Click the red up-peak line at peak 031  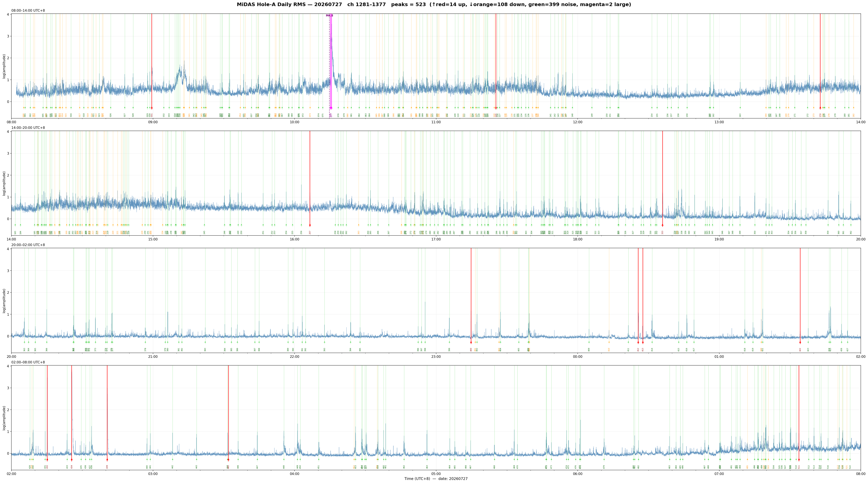[152, 61]
